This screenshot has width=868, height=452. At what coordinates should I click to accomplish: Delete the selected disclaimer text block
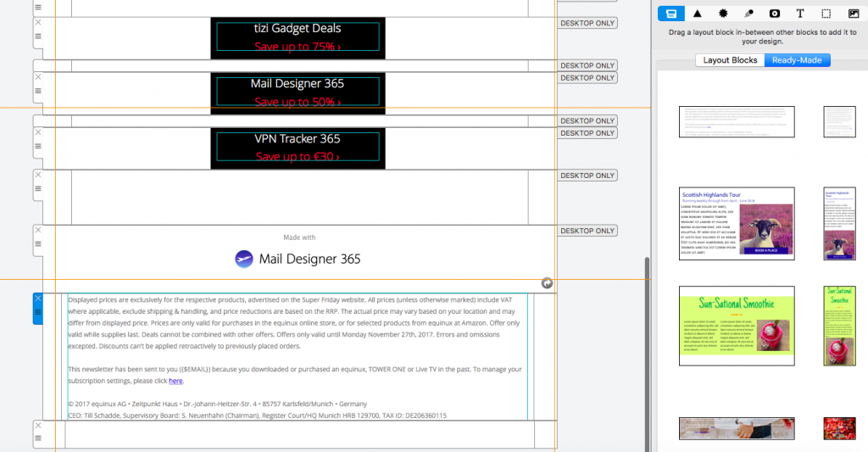[x=38, y=298]
